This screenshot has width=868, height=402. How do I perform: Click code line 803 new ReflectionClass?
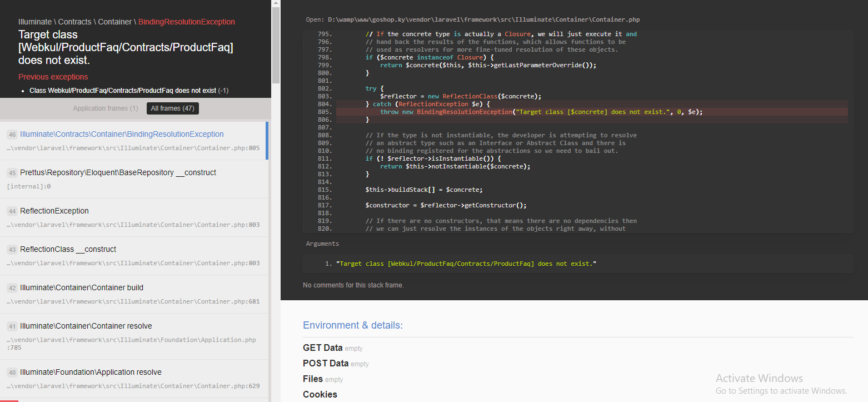(461, 96)
